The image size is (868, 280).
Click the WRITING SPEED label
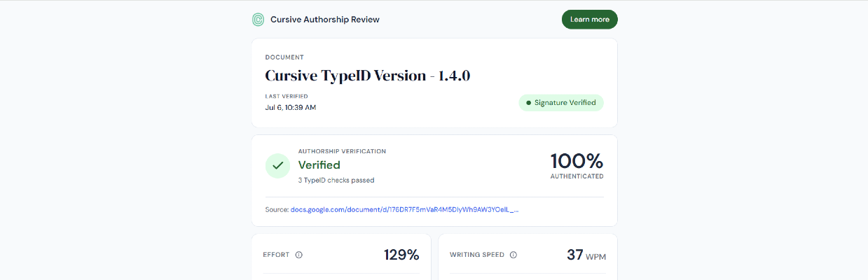tap(476, 255)
